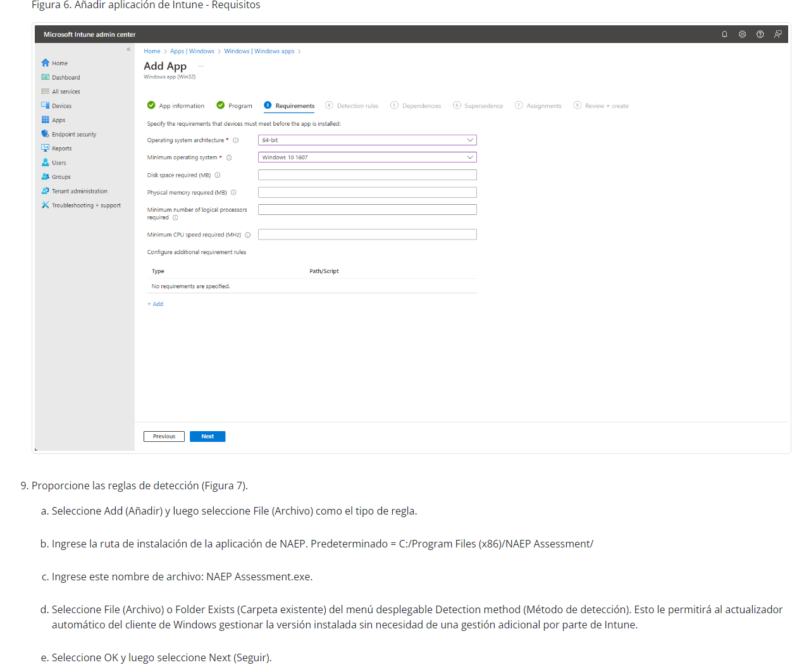Click the feedback person icon
This screenshot has width=804, height=672.
pos(777,34)
